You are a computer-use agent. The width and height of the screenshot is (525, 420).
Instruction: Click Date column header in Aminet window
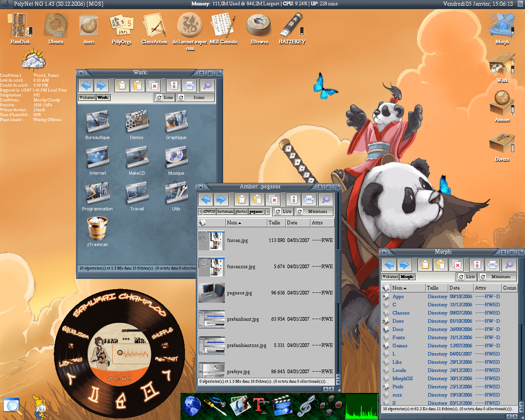pyautogui.click(x=298, y=223)
